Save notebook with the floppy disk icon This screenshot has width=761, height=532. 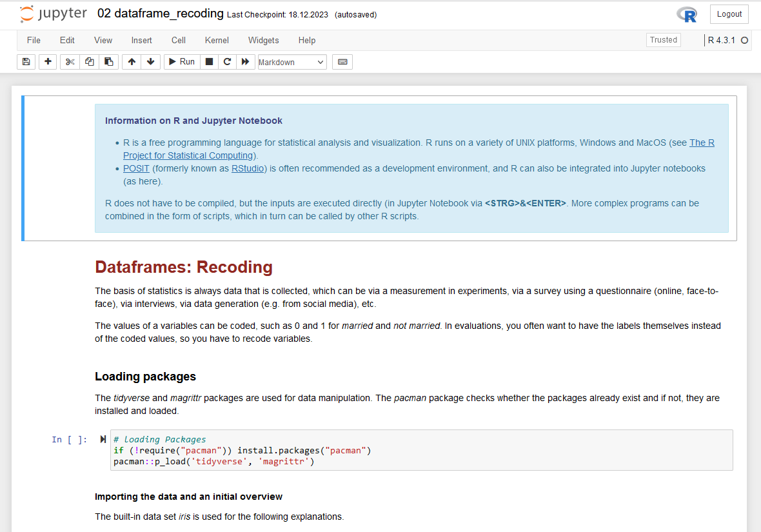tap(26, 62)
